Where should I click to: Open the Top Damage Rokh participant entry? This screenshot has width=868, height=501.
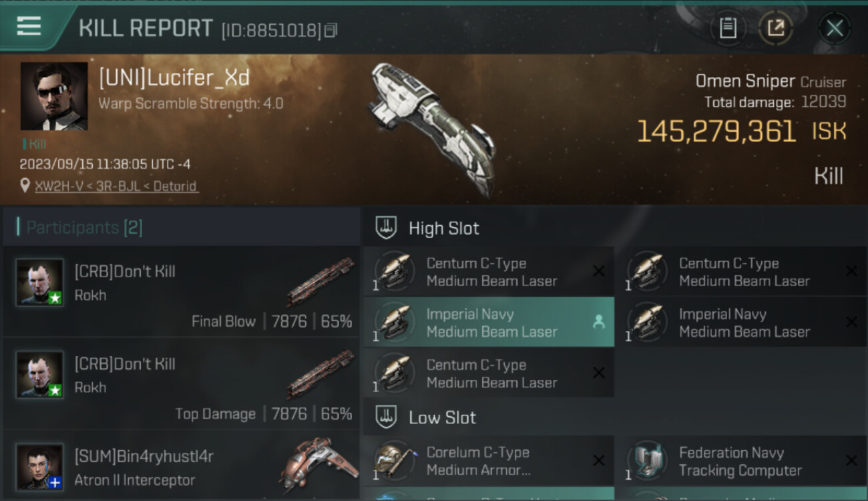coord(182,384)
